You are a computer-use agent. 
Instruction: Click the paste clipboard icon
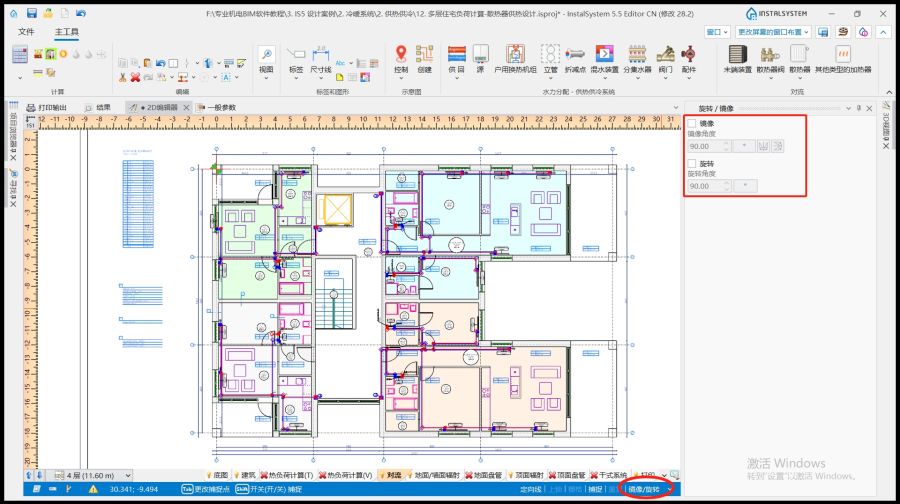point(148,63)
